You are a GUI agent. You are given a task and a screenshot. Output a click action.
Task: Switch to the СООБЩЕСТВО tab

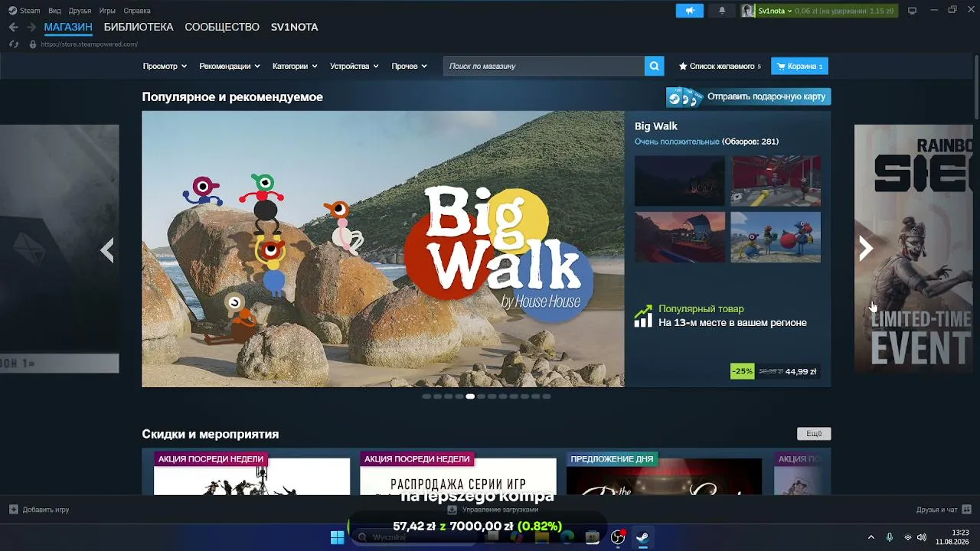pyautogui.click(x=222, y=27)
